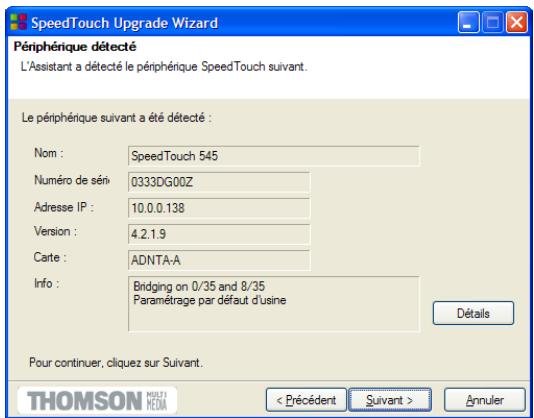Click the Suivant button to continue
The width and height of the screenshot is (534, 418).
[390, 400]
